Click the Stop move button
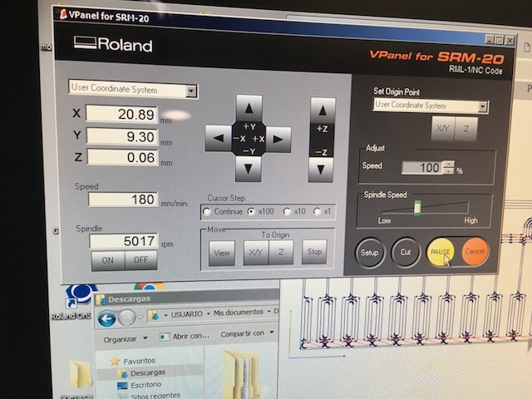 pyautogui.click(x=314, y=252)
